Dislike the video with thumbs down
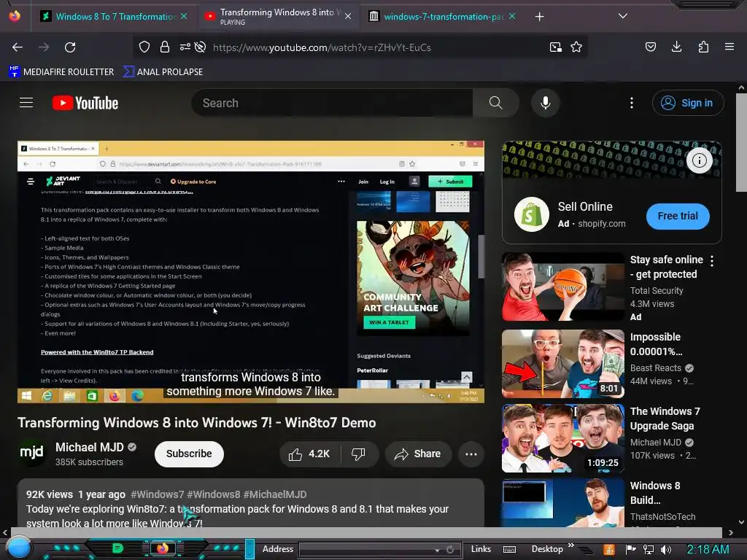 click(359, 454)
